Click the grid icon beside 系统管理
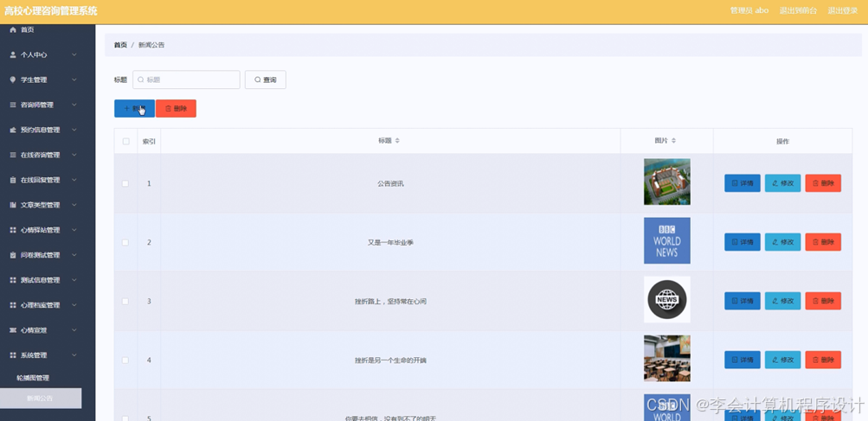 coord(13,355)
